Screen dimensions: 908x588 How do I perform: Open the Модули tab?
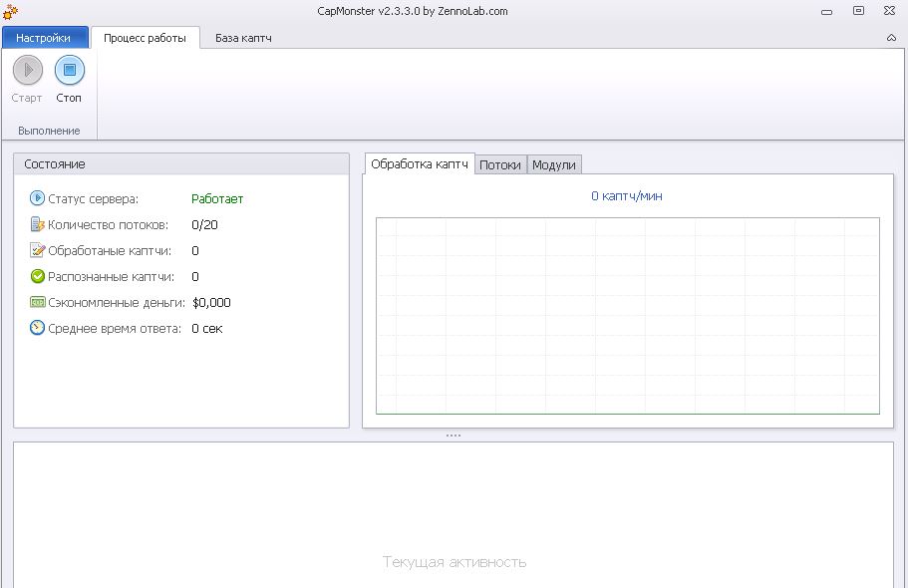(554, 165)
